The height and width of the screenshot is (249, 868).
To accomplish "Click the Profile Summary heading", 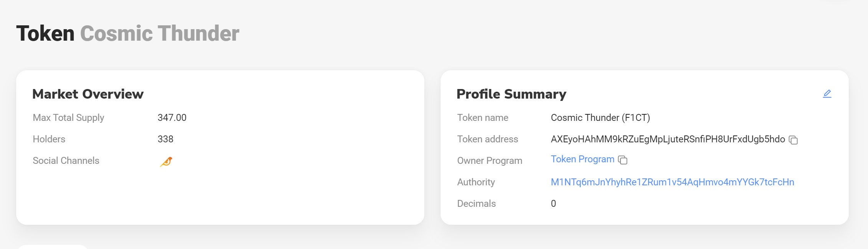I will coord(511,94).
